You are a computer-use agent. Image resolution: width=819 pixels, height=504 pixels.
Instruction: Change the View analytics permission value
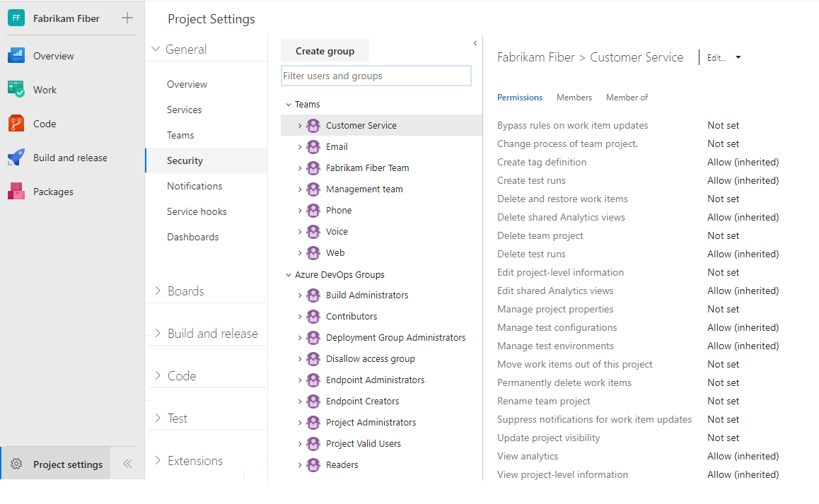tap(743, 456)
